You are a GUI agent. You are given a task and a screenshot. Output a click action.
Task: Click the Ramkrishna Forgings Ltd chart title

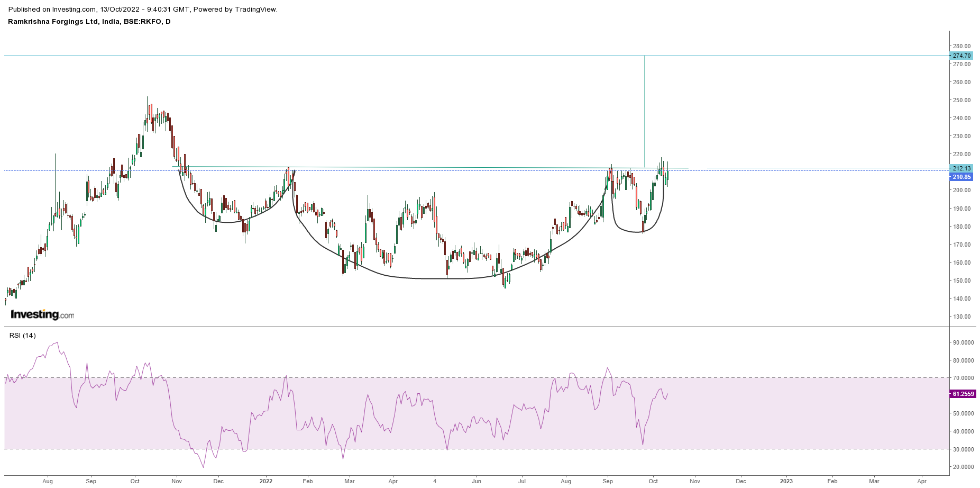[89, 22]
